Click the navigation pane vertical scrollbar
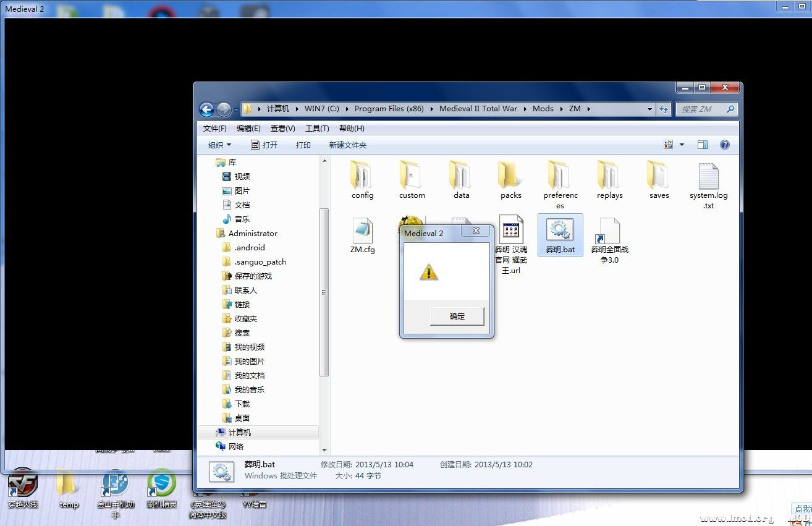 point(324,291)
